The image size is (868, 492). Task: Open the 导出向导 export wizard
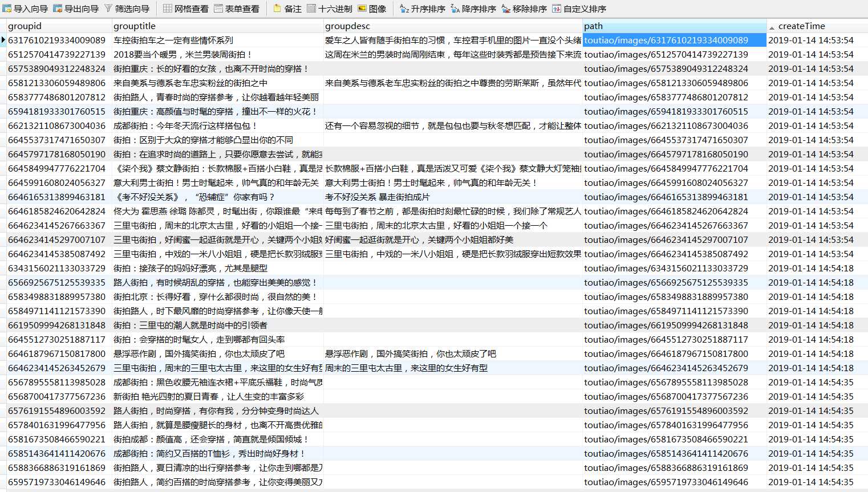(x=76, y=9)
